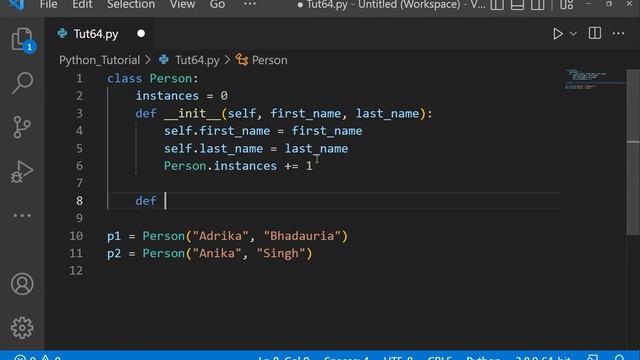This screenshot has width=640, height=360.
Task: Click the 'def' keyword on line 8
Action: click(146, 201)
